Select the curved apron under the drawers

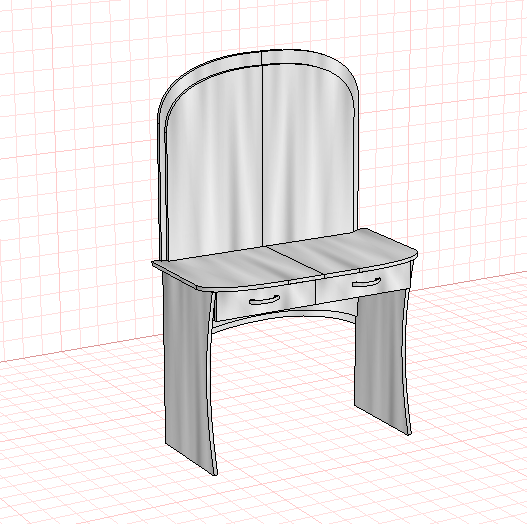(284, 316)
